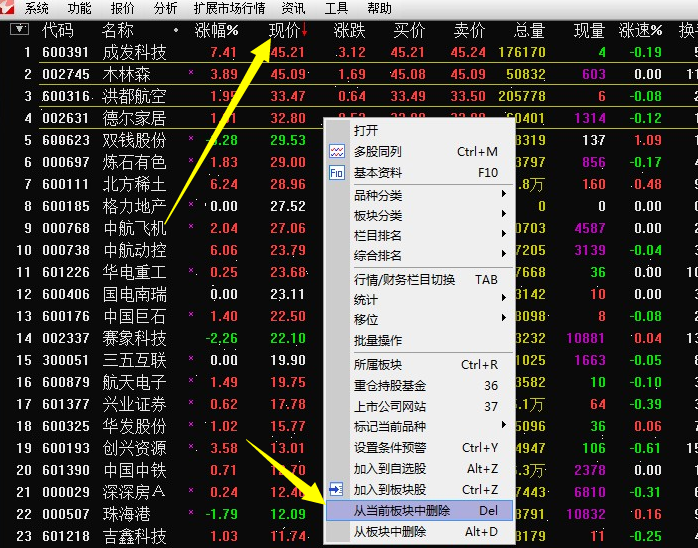The width and height of the screenshot is (698, 548).
Task: Click stock code 601226
Action: pos(66,272)
